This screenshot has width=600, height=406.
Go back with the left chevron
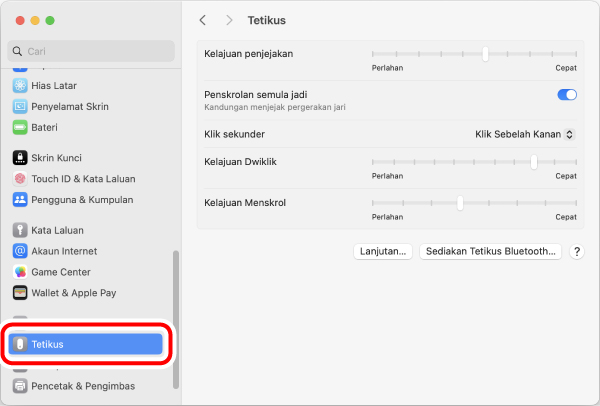point(203,20)
